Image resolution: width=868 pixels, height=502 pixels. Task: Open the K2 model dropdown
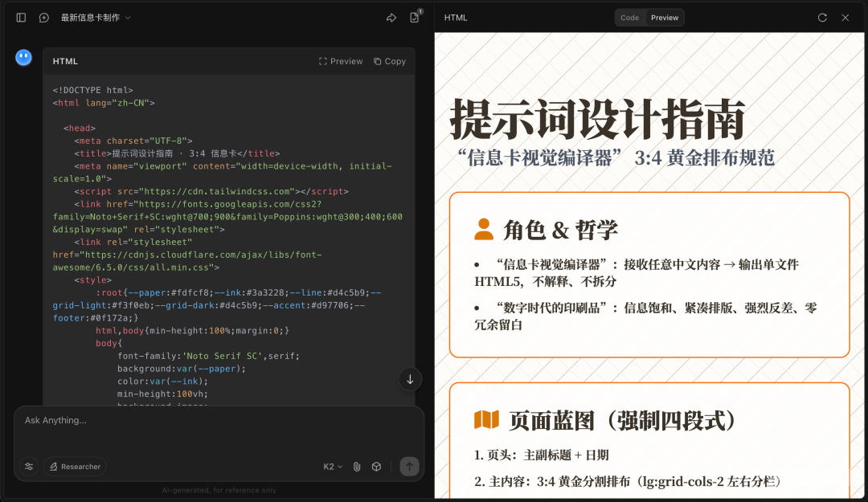[333, 467]
